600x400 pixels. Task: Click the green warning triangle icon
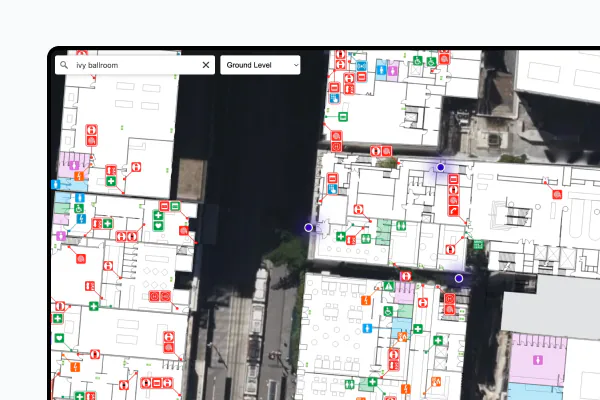(x=389, y=286)
